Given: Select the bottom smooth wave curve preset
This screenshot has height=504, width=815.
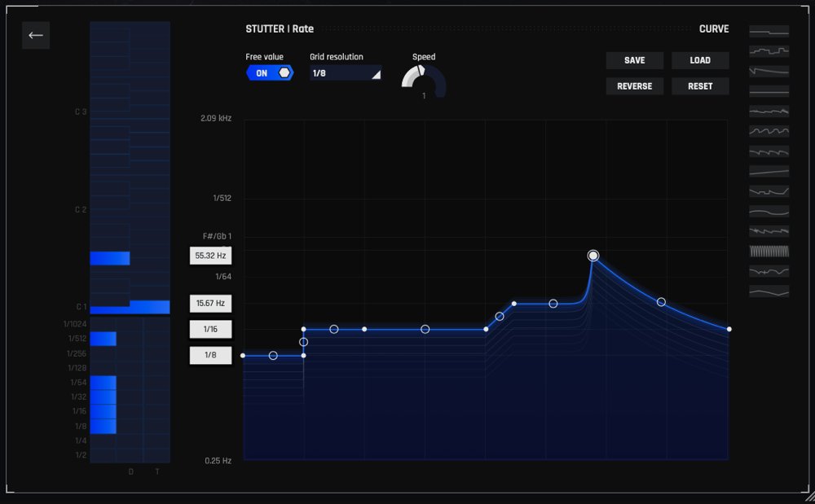Looking at the screenshot, I should point(769,291).
